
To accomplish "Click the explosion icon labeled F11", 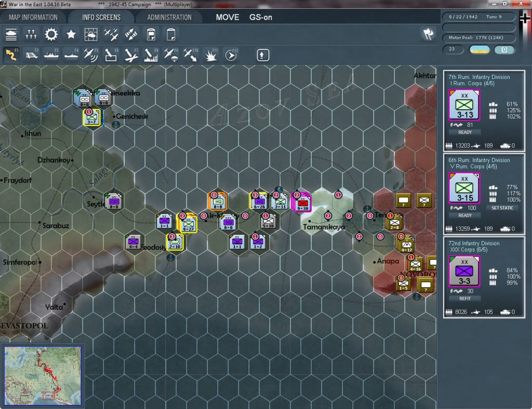I will (211, 55).
